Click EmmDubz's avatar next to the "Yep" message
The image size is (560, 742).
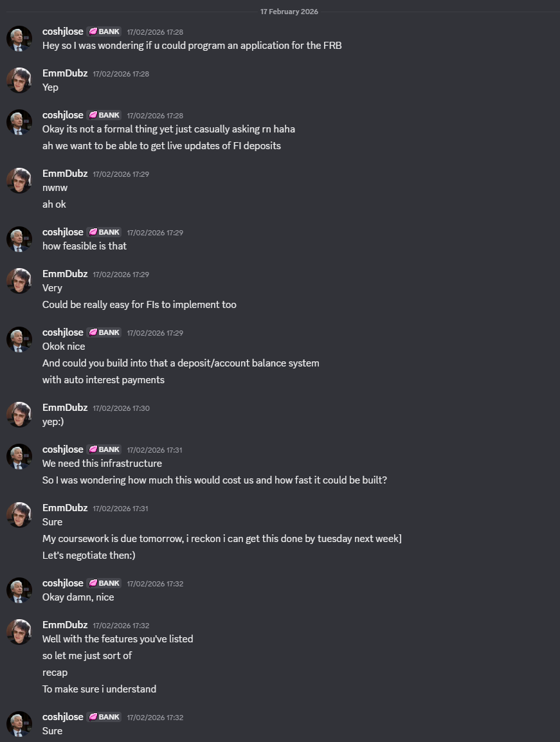click(19, 80)
